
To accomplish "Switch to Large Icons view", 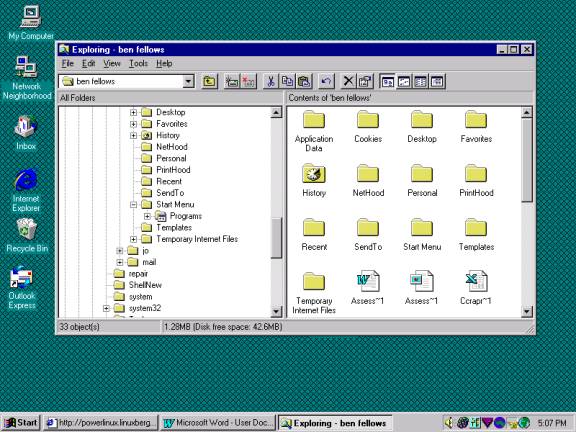I will [x=387, y=81].
